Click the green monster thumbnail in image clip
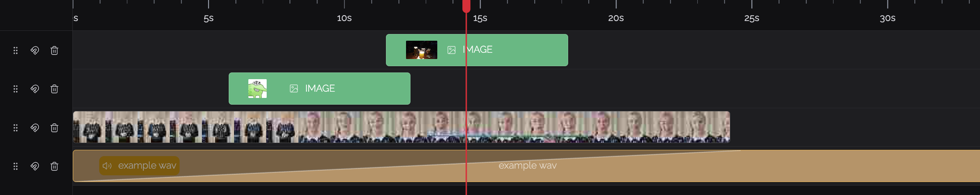Viewport: 980px width, 195px height. (257, 89)
